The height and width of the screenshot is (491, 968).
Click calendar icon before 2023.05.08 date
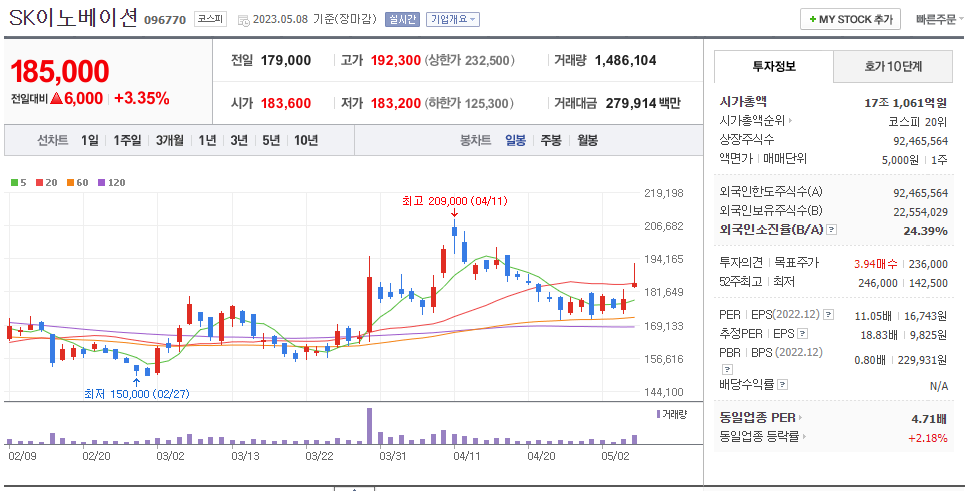[x=243, y=20]
